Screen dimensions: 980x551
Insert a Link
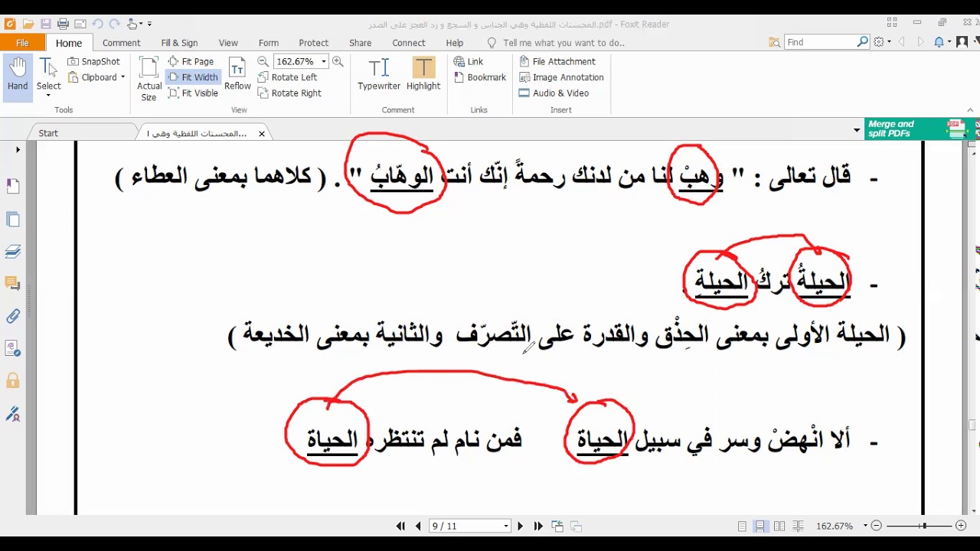point(469,61)
